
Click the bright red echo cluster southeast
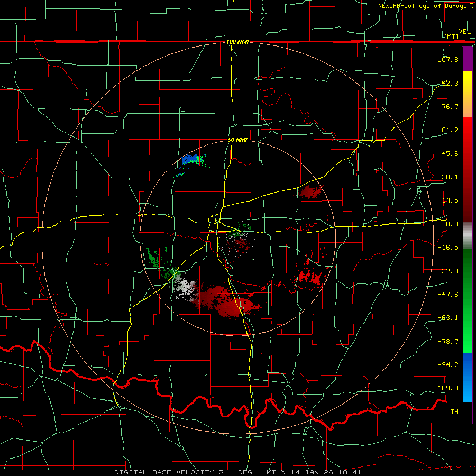click(309, 276)
